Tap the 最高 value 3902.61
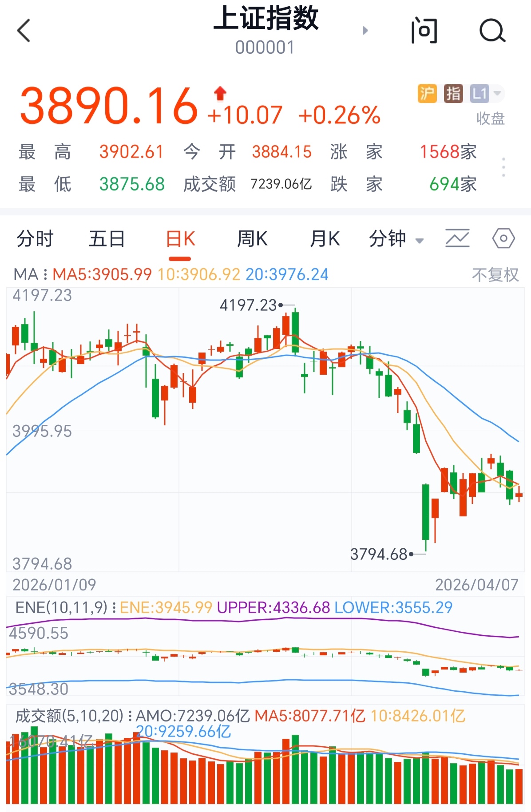The image size is (531, 812). click(x=132, y=152)
